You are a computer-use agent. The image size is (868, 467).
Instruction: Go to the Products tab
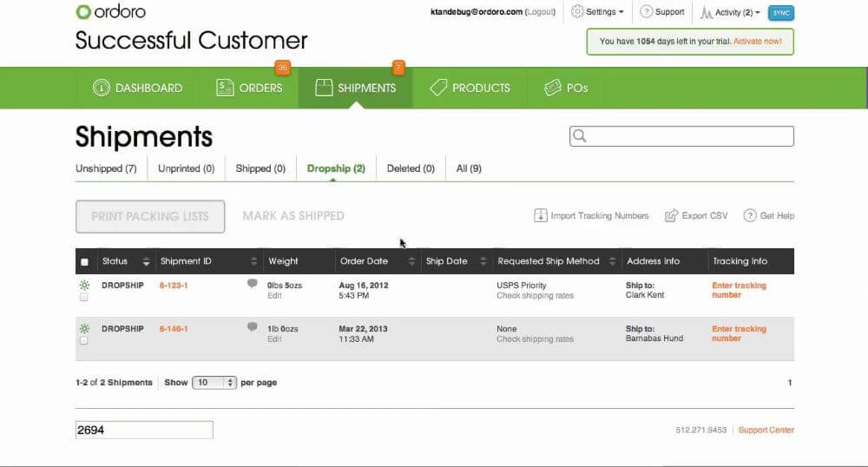click(x=470, y=88)
